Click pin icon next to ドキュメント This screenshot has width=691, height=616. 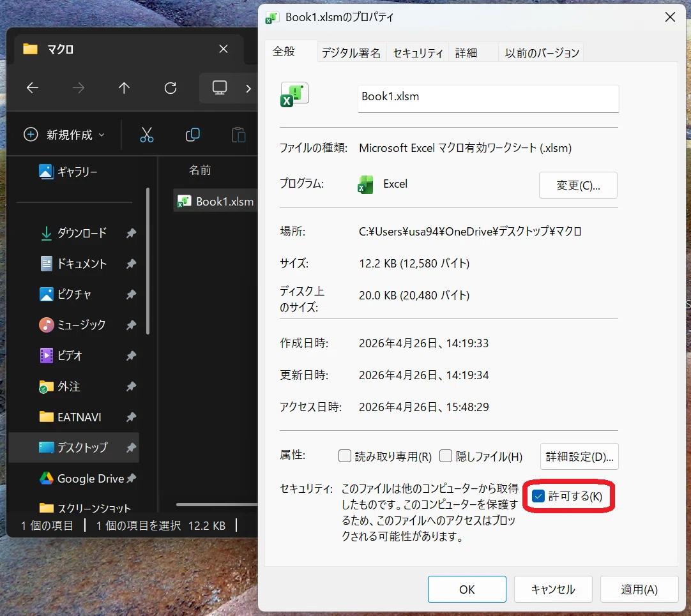(131, 264)
